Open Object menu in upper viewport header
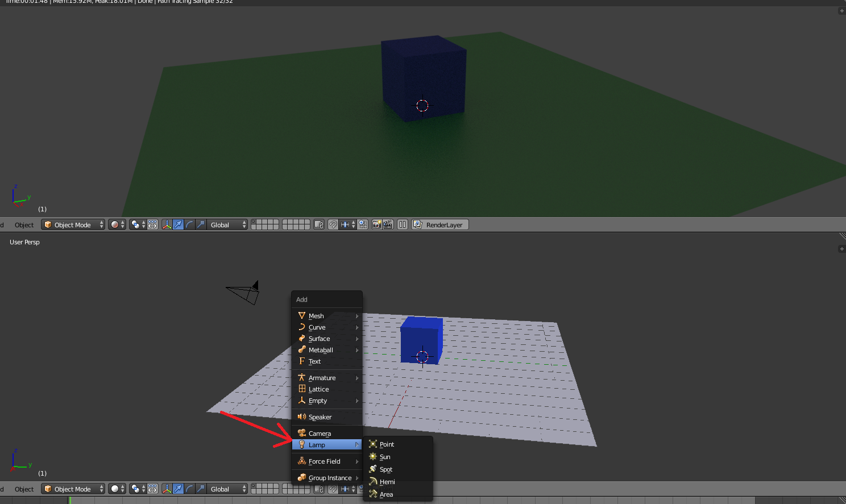Image resolution: width=846 pixels, height=504 pixels. pos(24,225)
